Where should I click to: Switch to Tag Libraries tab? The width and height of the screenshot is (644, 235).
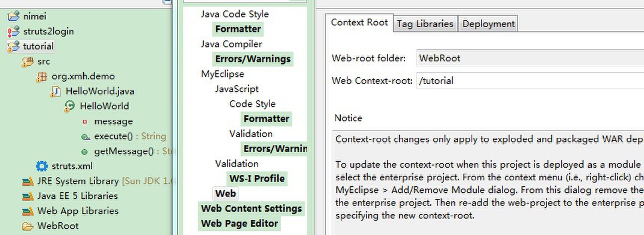pos(425,24)
